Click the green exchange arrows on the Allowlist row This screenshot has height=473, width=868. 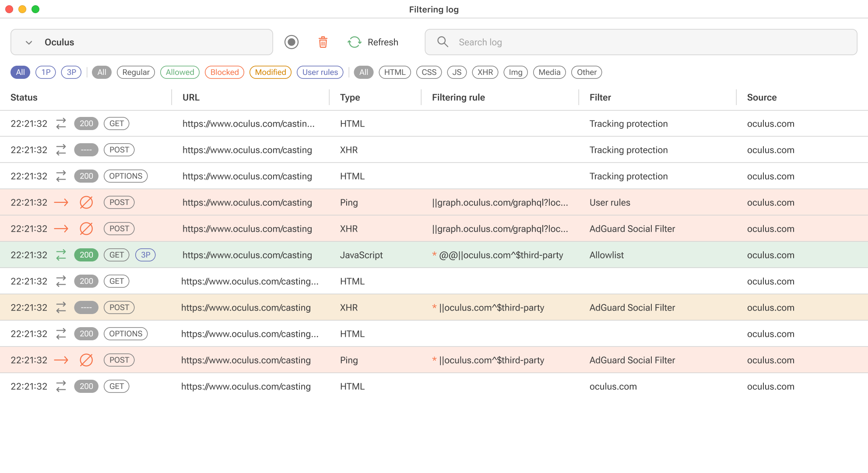click(61, 255)
